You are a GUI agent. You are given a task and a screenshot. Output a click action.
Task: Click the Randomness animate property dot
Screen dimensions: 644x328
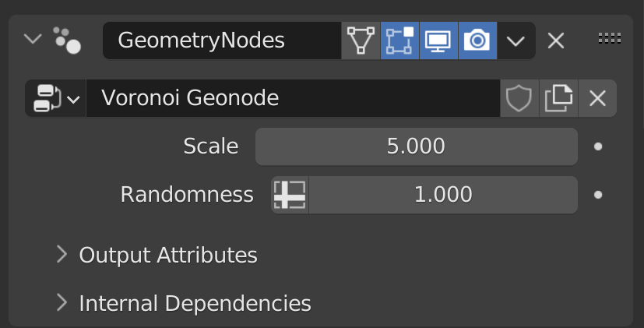[x=598, y=195]
